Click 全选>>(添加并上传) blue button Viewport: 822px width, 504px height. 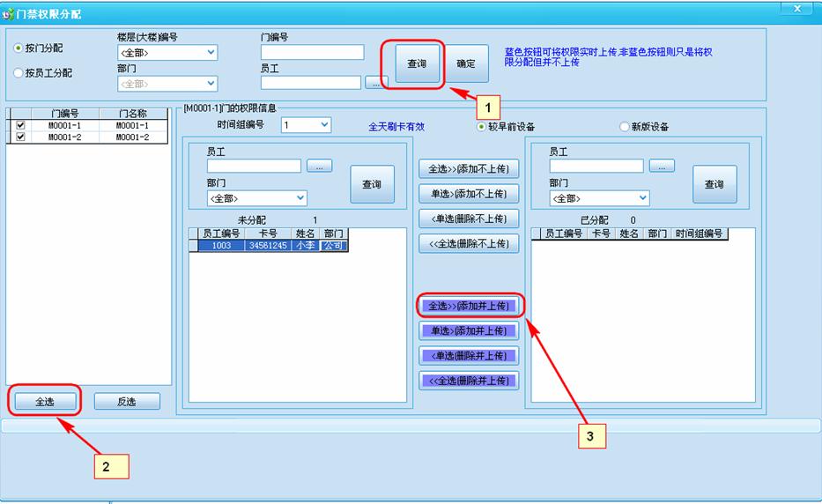[469, 306]
